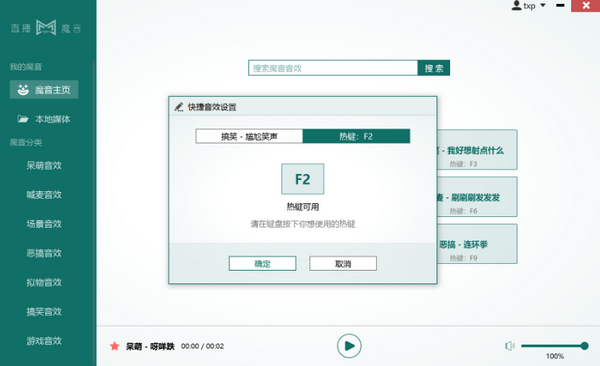The width and height of the screenshot is (600, 366).
Task: Open the 恶搞 - 连环拳 sound card
Action: (x=477, y=244)
